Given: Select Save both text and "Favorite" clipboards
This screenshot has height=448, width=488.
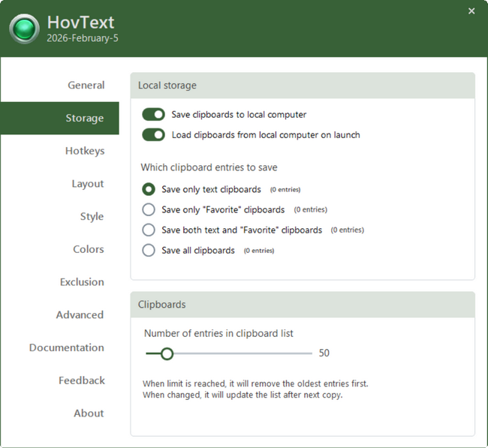Looking at the screenshot, I should pyautogui.click(x=149, y=230).
